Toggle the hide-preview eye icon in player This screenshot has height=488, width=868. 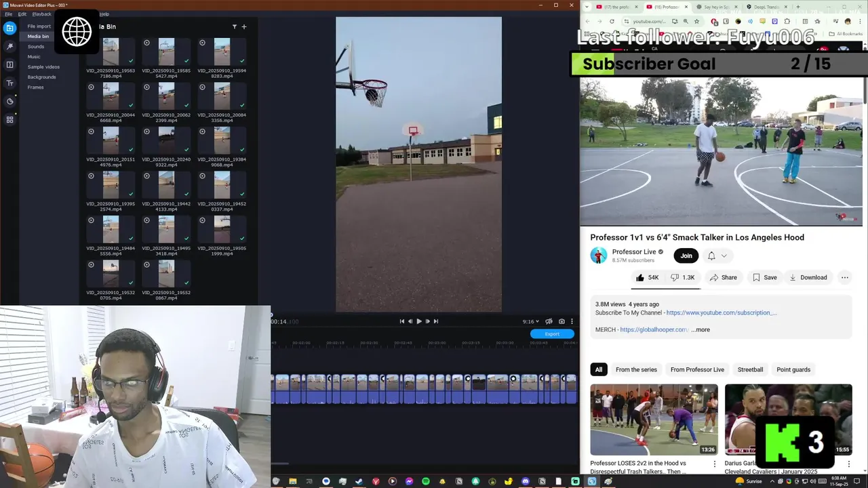click(549, 321)
